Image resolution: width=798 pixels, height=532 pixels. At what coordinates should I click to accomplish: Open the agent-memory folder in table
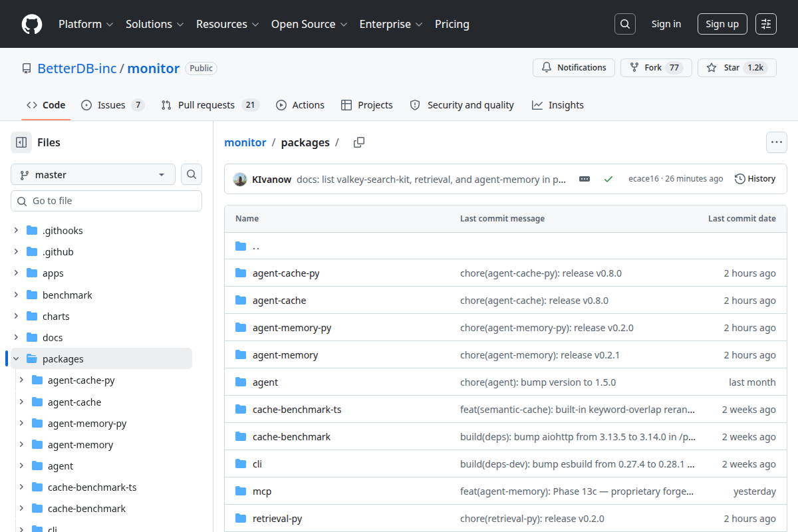click(285, 355)
